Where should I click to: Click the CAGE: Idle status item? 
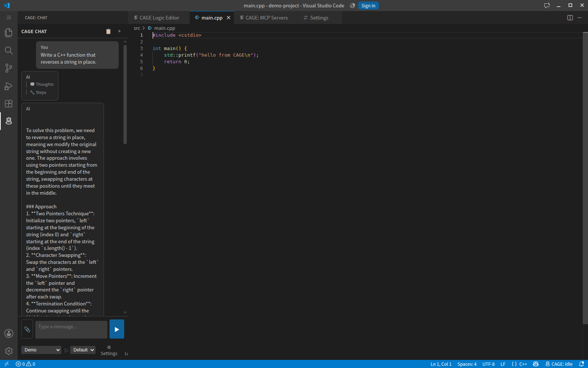coord(559,364)
